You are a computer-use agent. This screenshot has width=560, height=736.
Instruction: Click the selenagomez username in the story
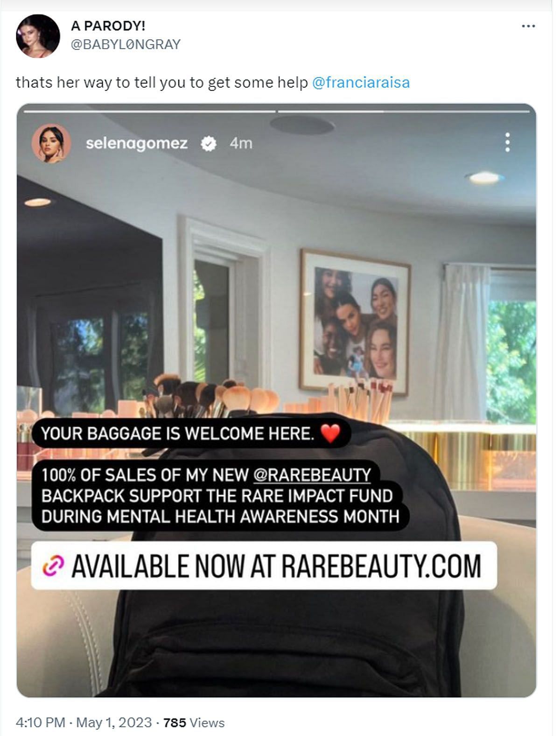(137, 143)
